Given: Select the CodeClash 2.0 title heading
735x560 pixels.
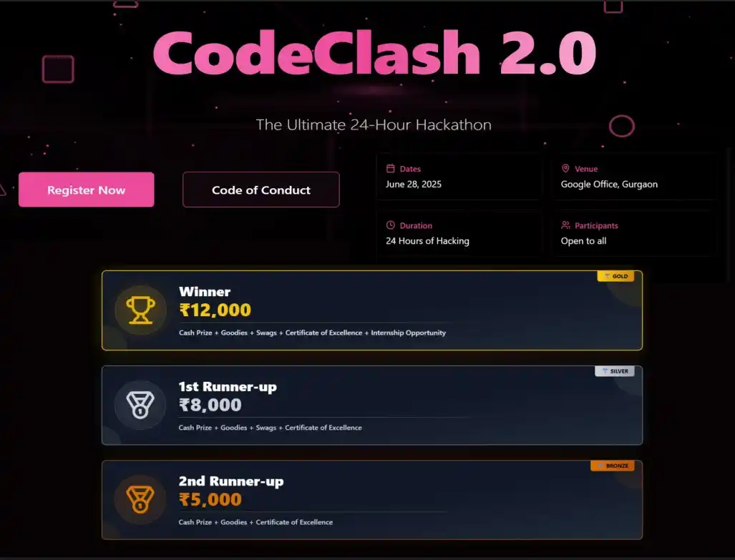Looking at the screenshot, I should click(x=374, y=52).
